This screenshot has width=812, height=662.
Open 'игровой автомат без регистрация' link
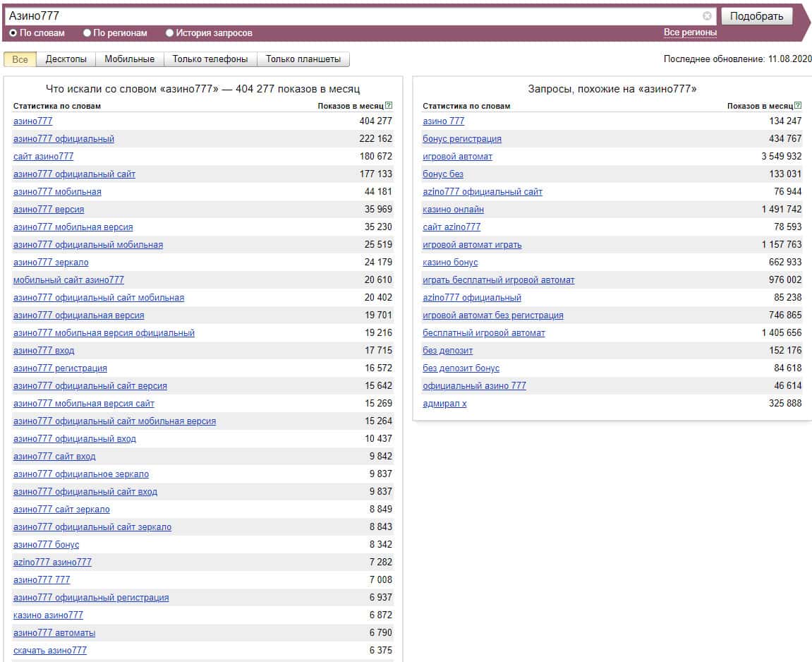coord(492,315)
